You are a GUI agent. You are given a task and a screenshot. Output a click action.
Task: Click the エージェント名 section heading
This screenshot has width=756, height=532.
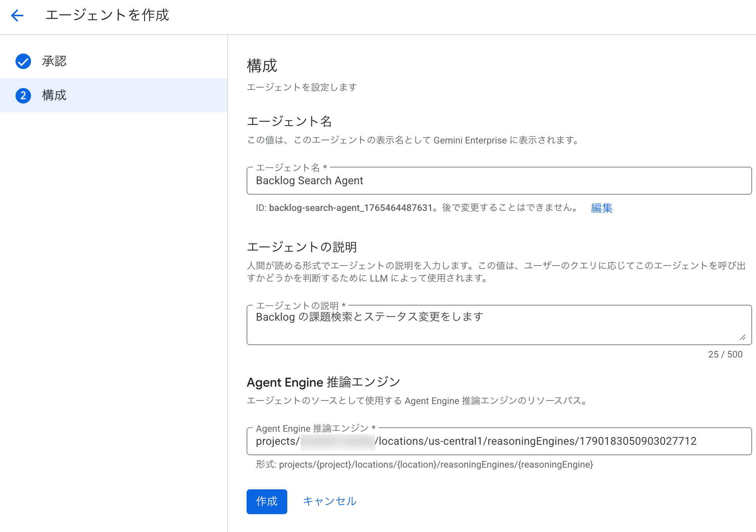(289, 121)
